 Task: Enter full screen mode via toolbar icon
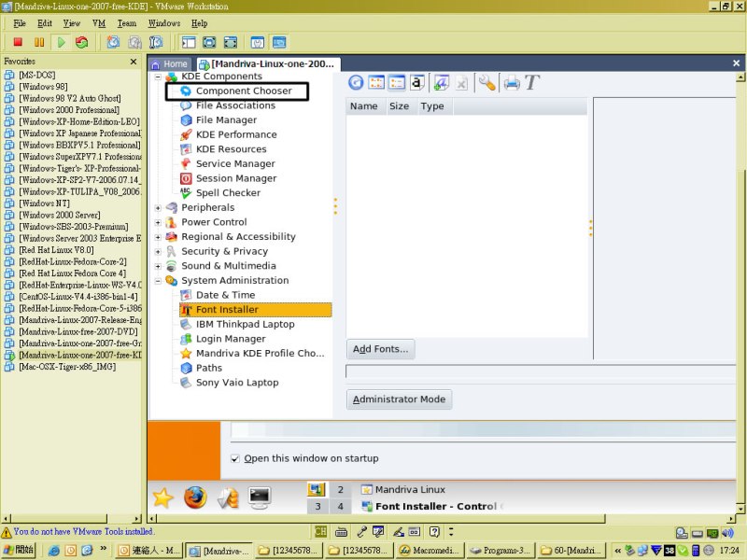click(230, 42)
